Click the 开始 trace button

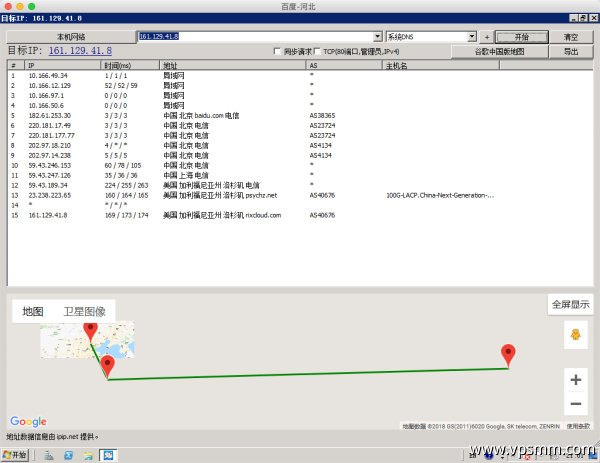click(x=522, y=37)
